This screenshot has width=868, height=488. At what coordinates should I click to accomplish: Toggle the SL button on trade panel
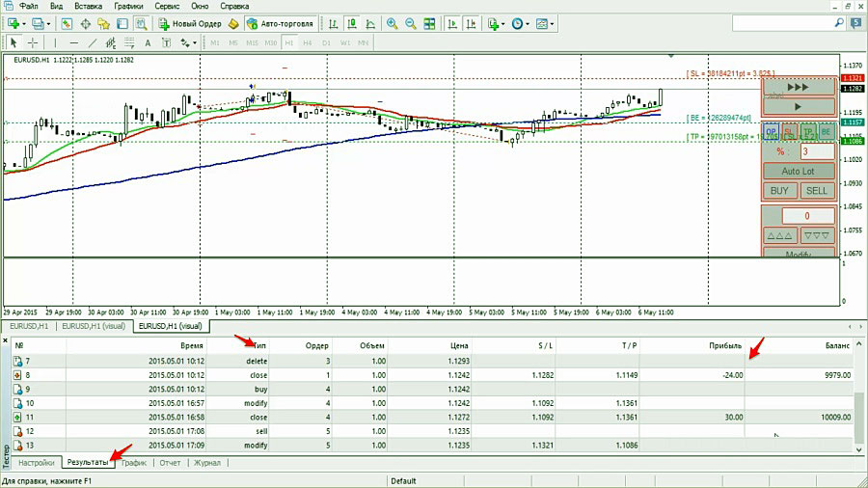point(788,131)
